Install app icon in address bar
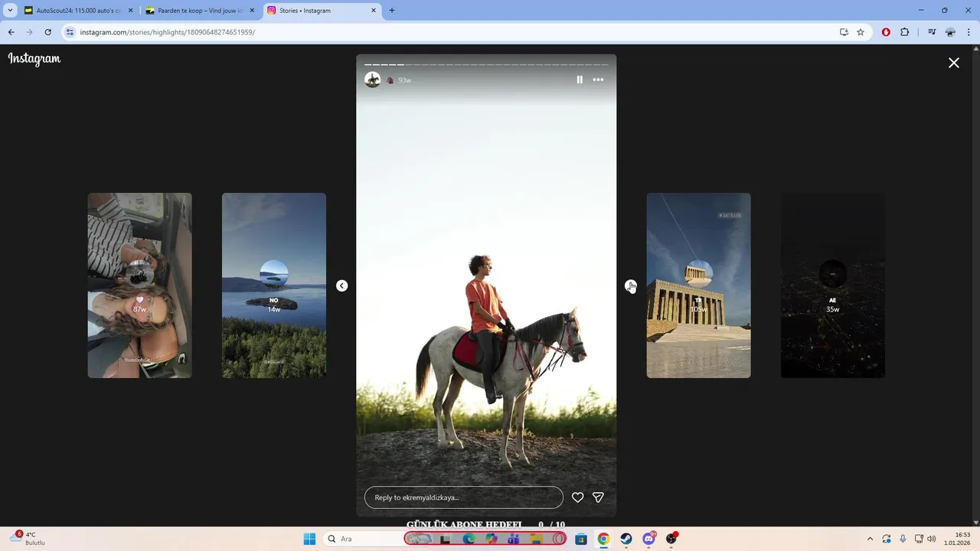Viewport: 980px width, 551px height. tap(844, 32)
